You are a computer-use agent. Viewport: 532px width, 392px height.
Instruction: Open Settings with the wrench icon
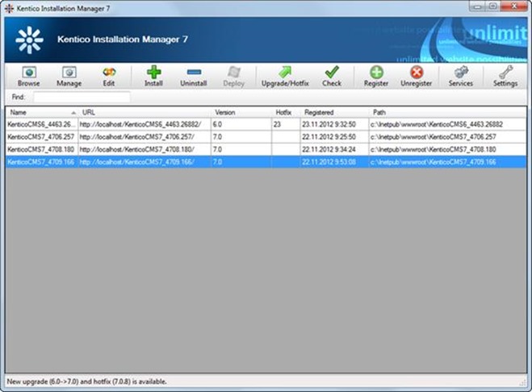tap(505, 73)
